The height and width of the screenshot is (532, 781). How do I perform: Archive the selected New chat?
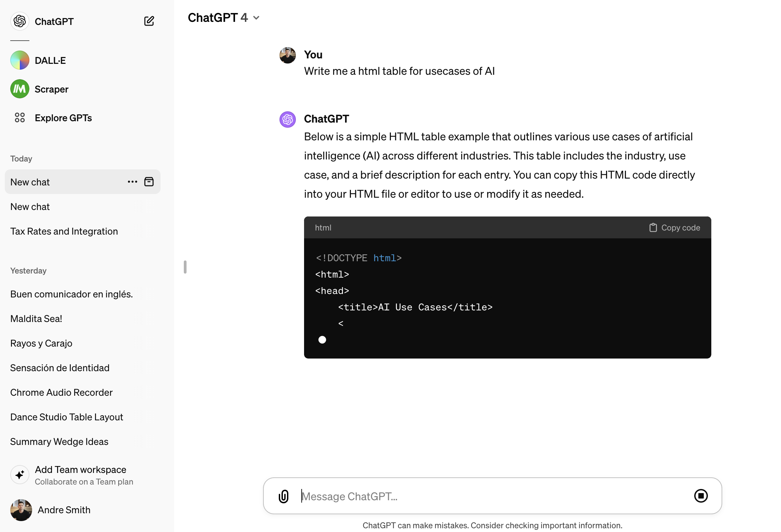coord(149,182)
